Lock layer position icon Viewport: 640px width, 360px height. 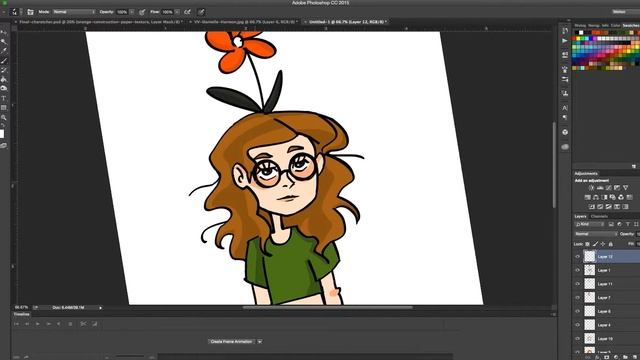tap(603, 244)
